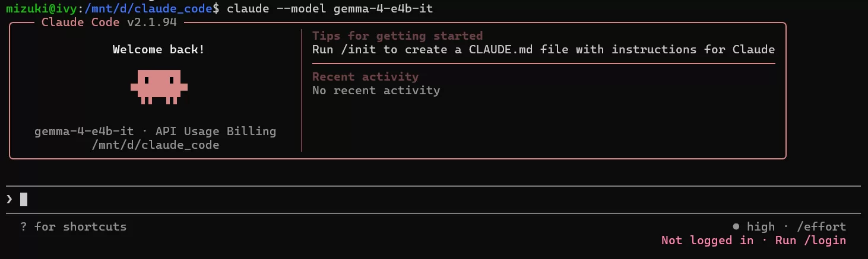
Task: Click the "Not logged in" status text
Action: (x=707, y=240)
